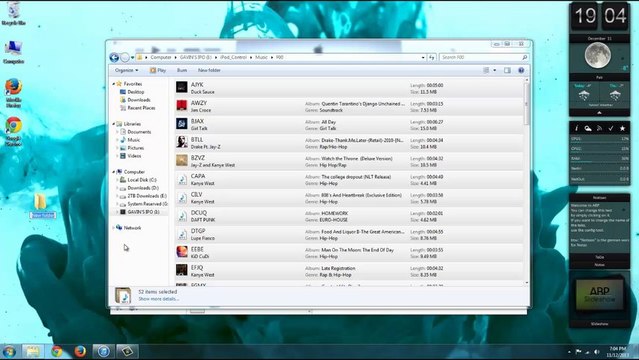Select the New folder on the desktop
This screenshot has height=360, width=639.
(42, 206)
